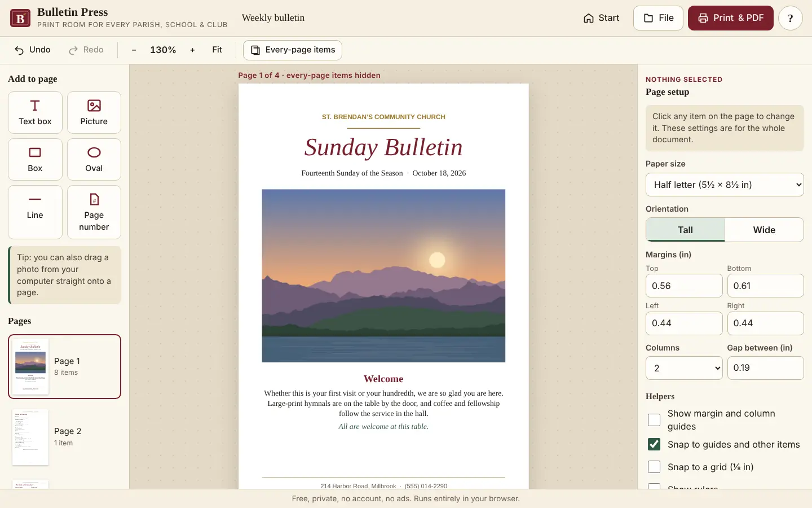The width and height of the screenshot is (812, 508).
Task: Add a Box shape
Action: point(35,159)
